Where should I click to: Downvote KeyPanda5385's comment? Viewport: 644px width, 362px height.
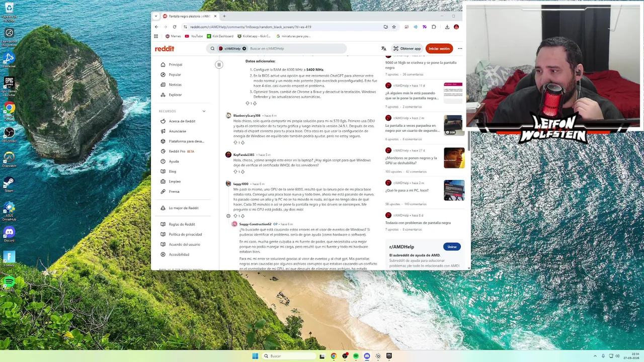243,172
